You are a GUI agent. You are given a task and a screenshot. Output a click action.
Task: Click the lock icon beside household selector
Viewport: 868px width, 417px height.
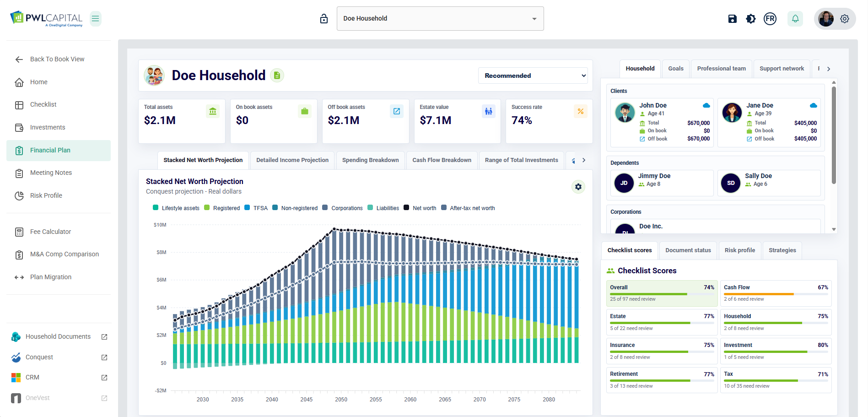[x=324, y=19]
